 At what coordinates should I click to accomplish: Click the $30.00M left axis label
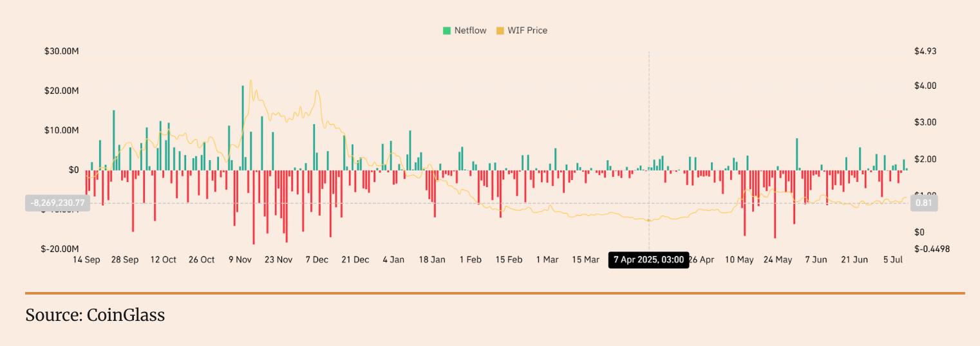pyautogui.click(x=61, y=51)
